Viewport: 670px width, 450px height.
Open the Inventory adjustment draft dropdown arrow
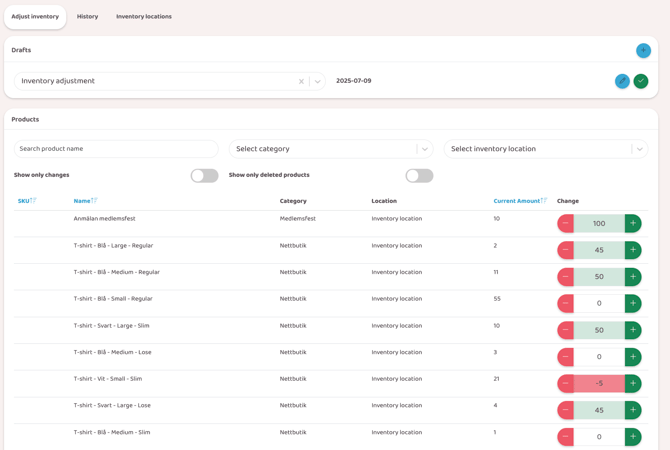pyautogui.click(x=318, y=82)
